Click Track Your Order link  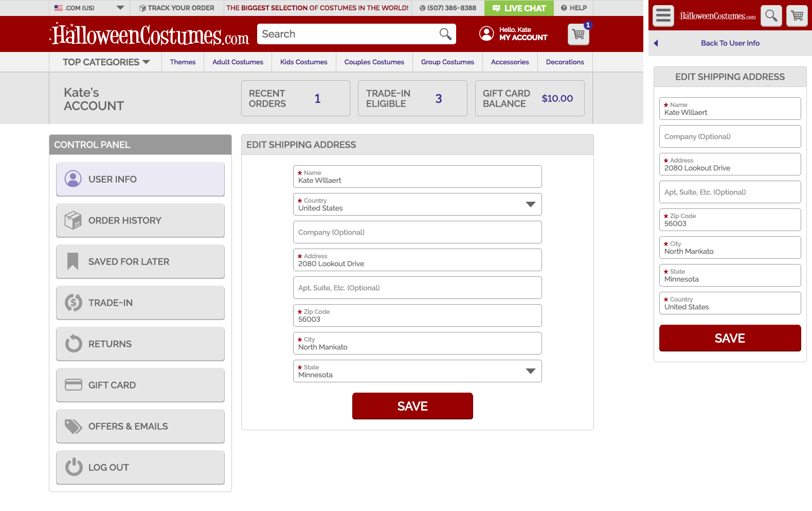[x=176, y=8]
